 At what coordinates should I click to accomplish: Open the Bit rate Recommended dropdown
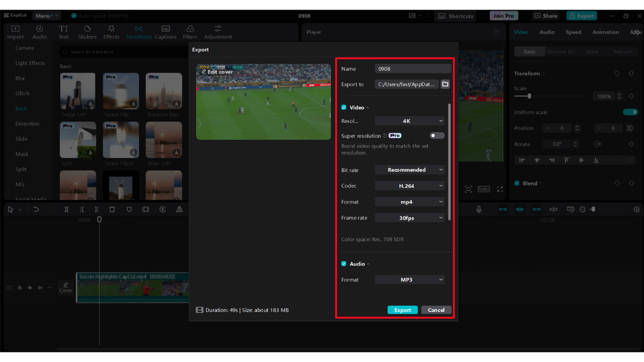pos(410,170)
